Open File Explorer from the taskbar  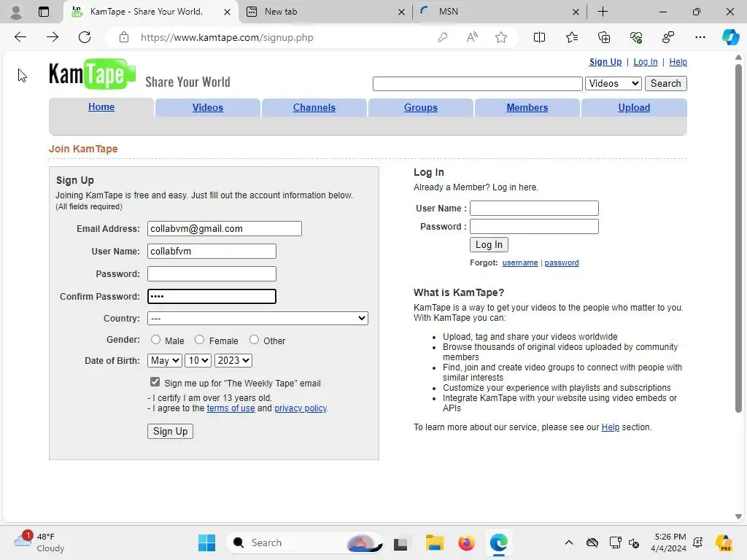(435, 542)
